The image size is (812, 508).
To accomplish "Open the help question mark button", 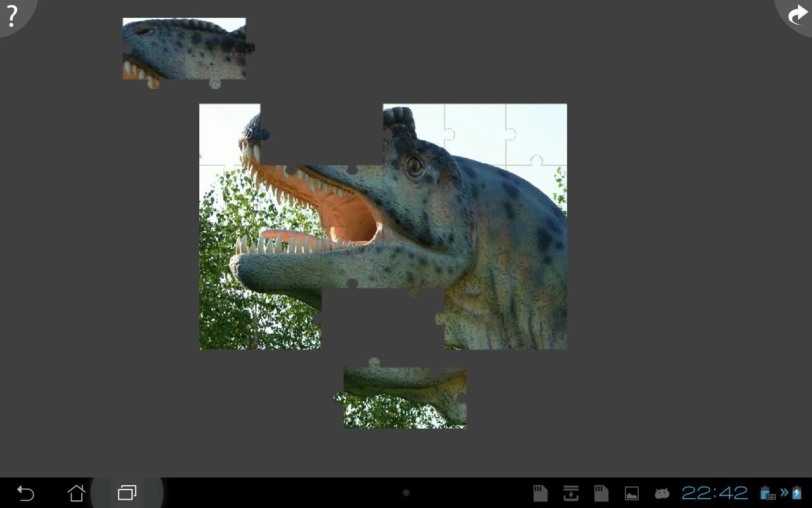I will (x=13, y=15).
